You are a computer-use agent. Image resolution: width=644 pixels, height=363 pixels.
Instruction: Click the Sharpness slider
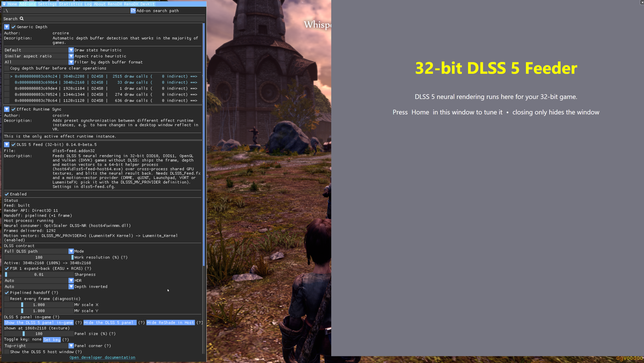coord(39,274)
